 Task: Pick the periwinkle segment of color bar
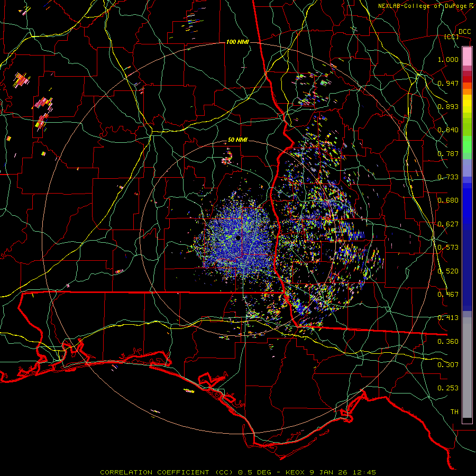coord(467,168)
